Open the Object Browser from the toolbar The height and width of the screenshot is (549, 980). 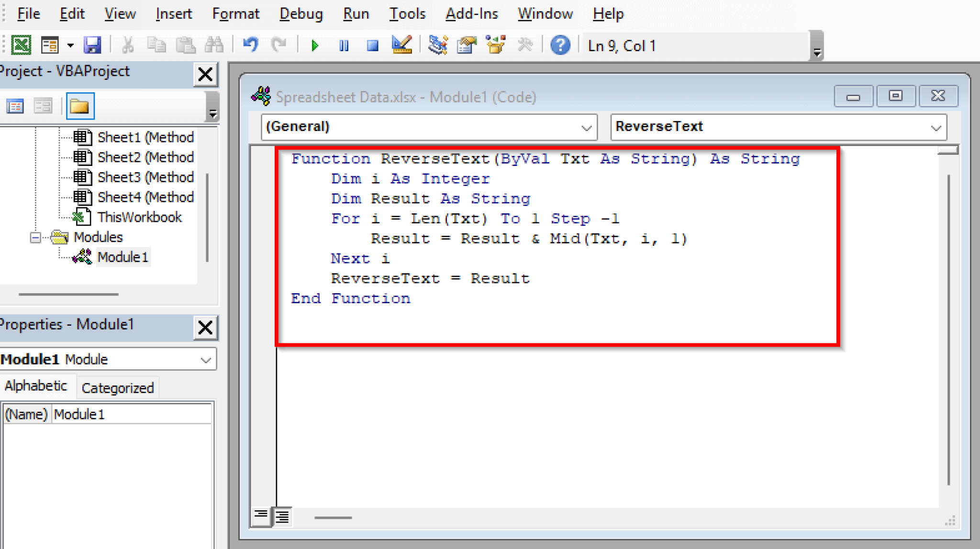click(x=496, y=45)
